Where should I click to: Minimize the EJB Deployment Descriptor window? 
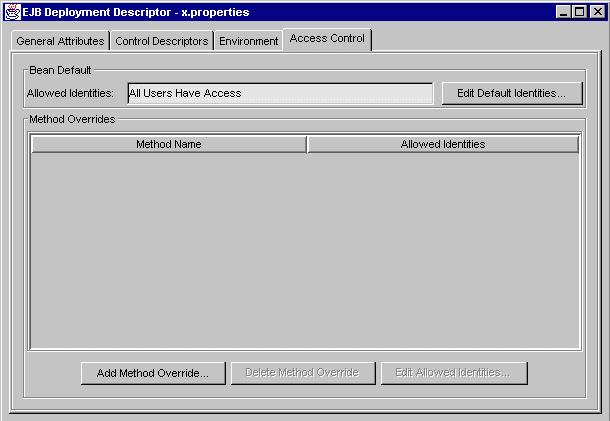(x=563, y=12)
